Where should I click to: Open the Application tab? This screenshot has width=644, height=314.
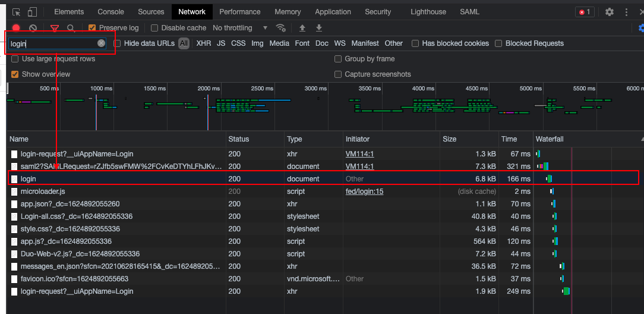(x=333, y=12)
